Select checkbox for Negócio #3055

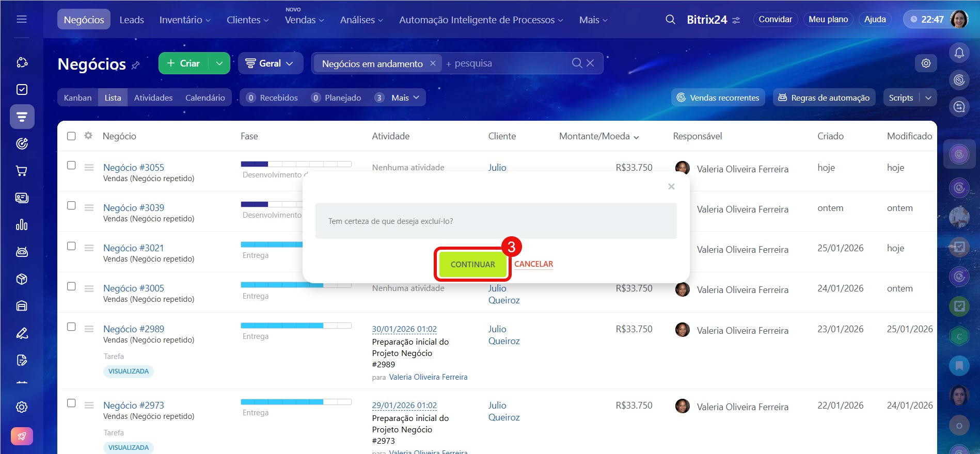point(71,166)
